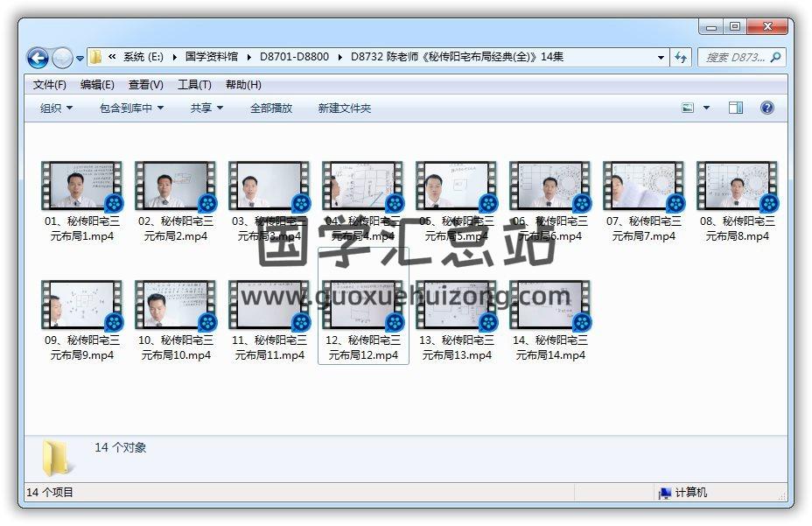Open the Help question mark icon
This screenshot has height=526, width=812.
pyautogui.click(x=766, y=108)
